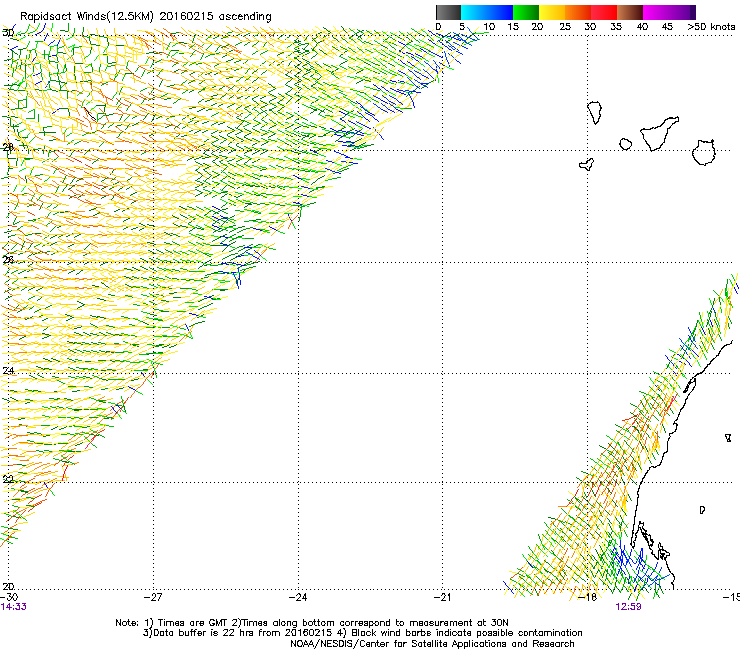Click the latitude '28' axis label
Viewport: 740px width, 650px height.
[8, 147]
